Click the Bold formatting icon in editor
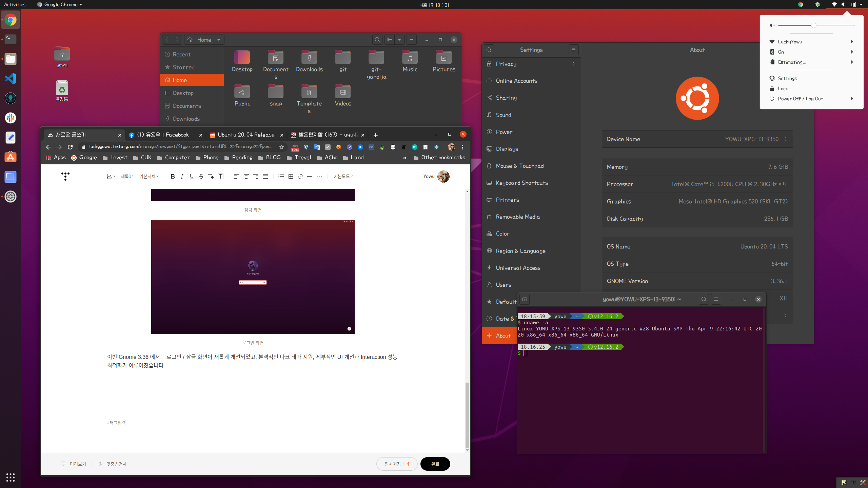 coord(173,176)
